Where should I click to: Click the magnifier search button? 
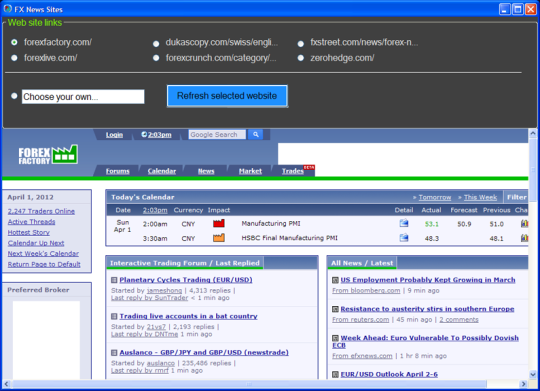click(256, 135)
